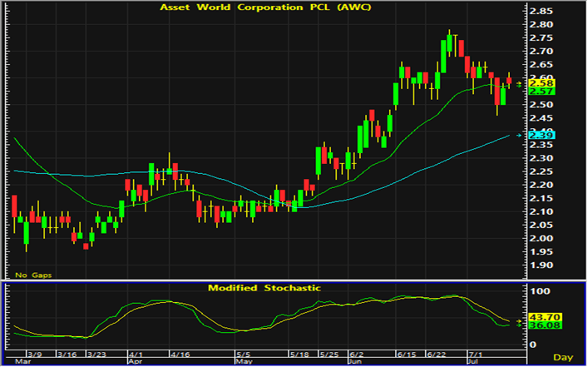Select the 3/9 date marker
Viewport: 588px width, 367px height.
[x=35, y=355]
